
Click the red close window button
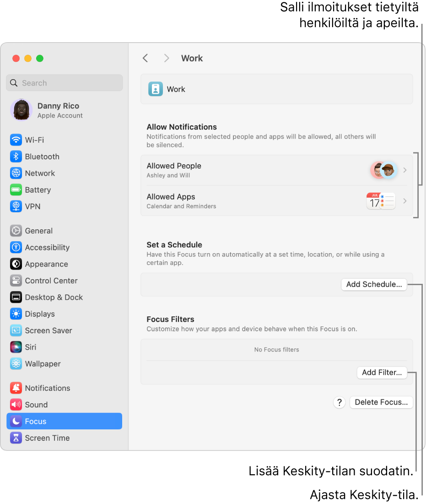tap(16, 58)
